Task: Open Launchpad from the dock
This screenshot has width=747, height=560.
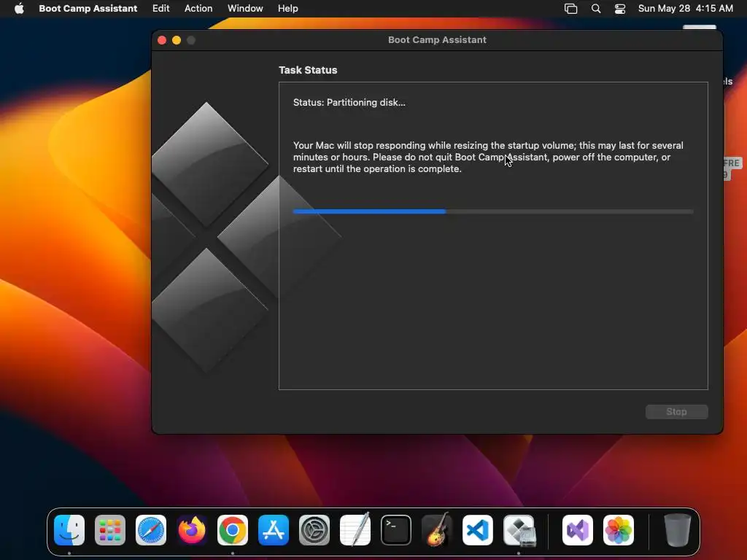Action: click(x=110, y=530)
